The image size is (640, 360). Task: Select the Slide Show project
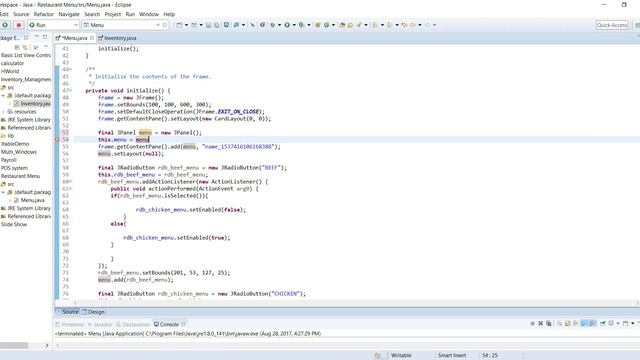click(14, 224)
